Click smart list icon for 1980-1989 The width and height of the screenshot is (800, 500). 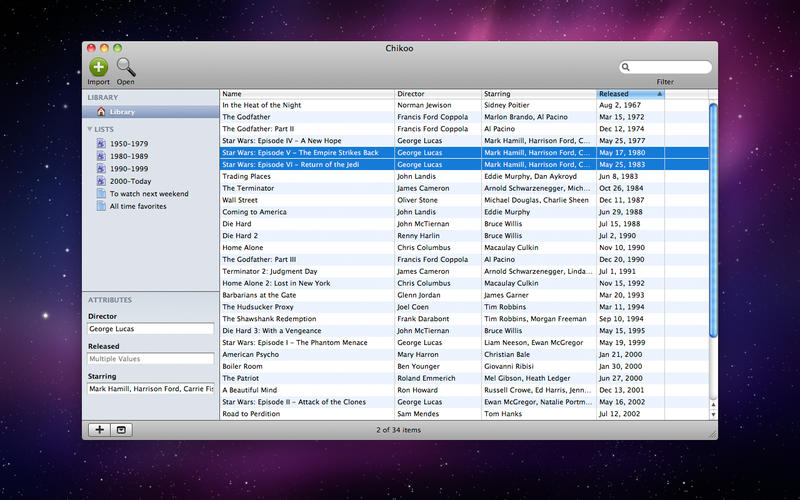pos(101,156)
